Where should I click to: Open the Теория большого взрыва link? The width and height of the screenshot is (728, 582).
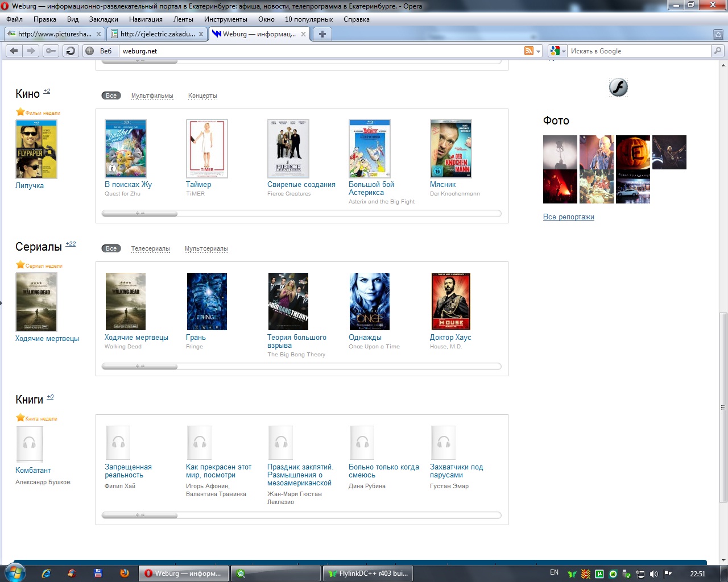[297, 341]
